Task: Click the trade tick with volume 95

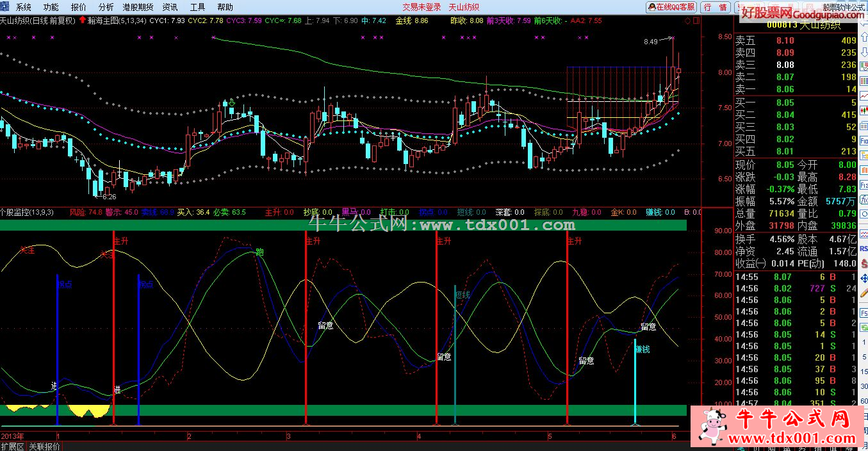Action: click(796, 381)
